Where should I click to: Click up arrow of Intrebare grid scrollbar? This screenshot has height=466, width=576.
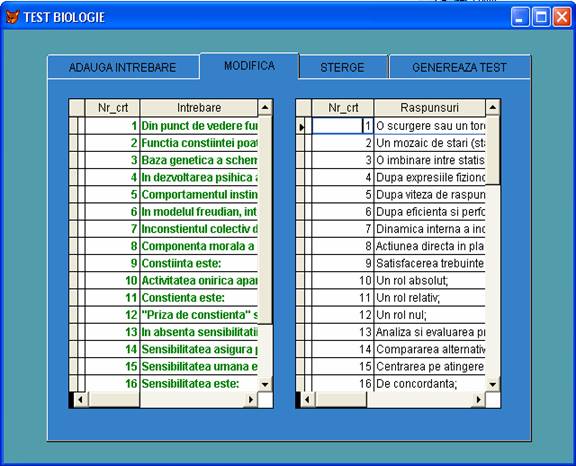coord(265,108)
